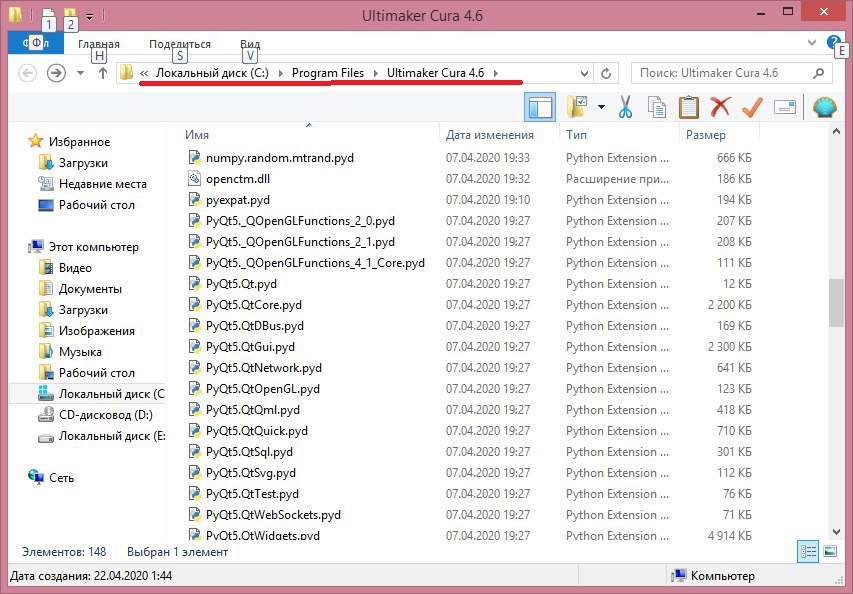This screenshot has height=594, width=853.
Task: Go up one folder level
Action: (x=102, y=73)
